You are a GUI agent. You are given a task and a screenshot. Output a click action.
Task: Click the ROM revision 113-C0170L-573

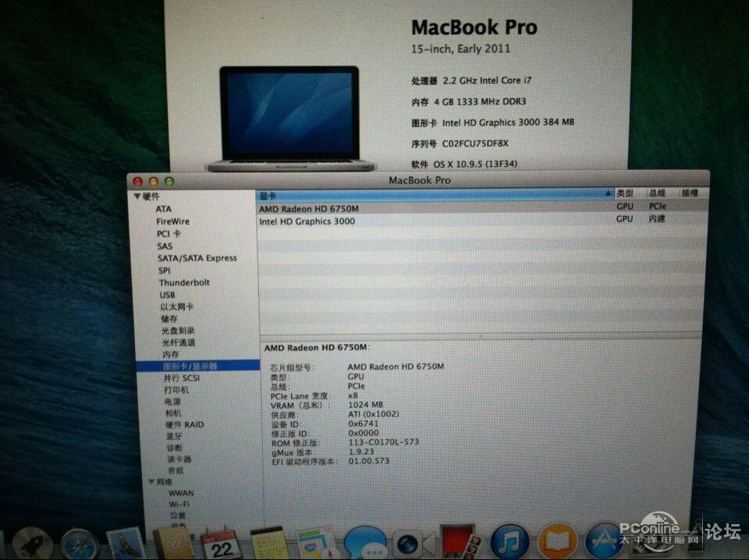(x=384, y=442)
